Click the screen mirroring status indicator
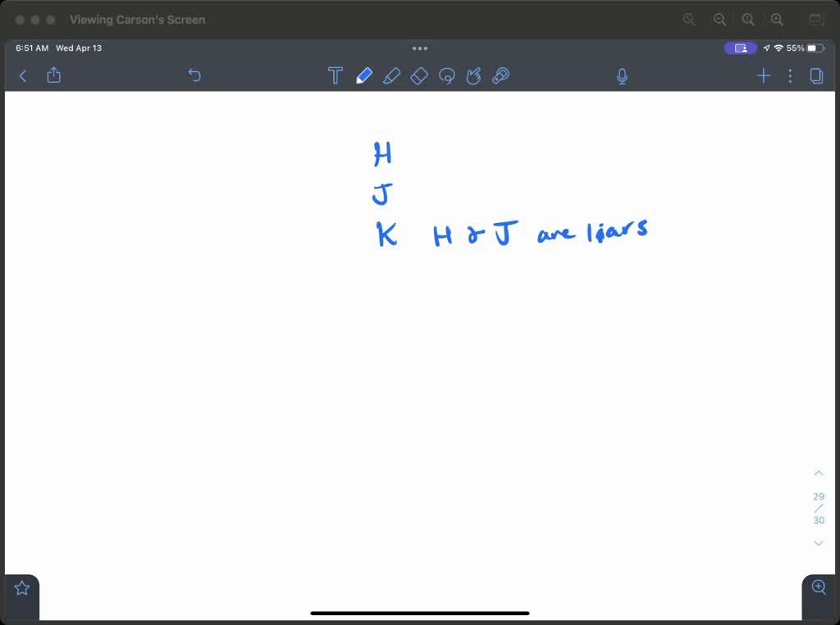The width and height of the screenshot is (840, 625). 741,48
